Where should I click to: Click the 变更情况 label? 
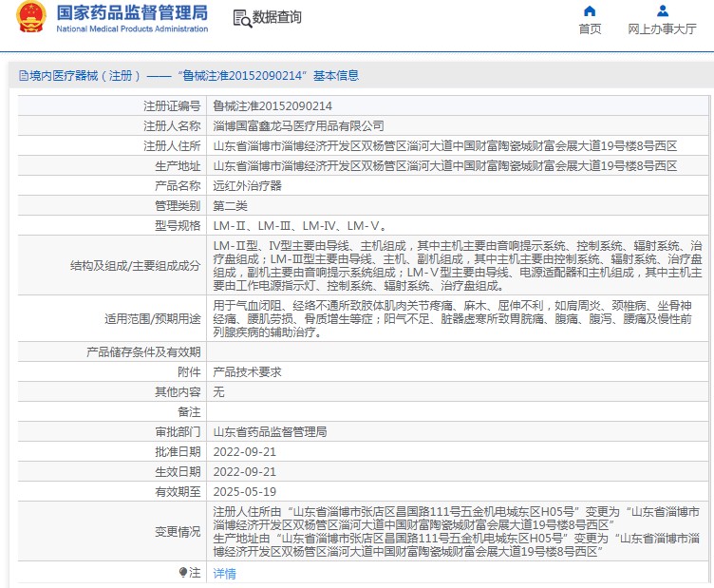coord(178,532)
